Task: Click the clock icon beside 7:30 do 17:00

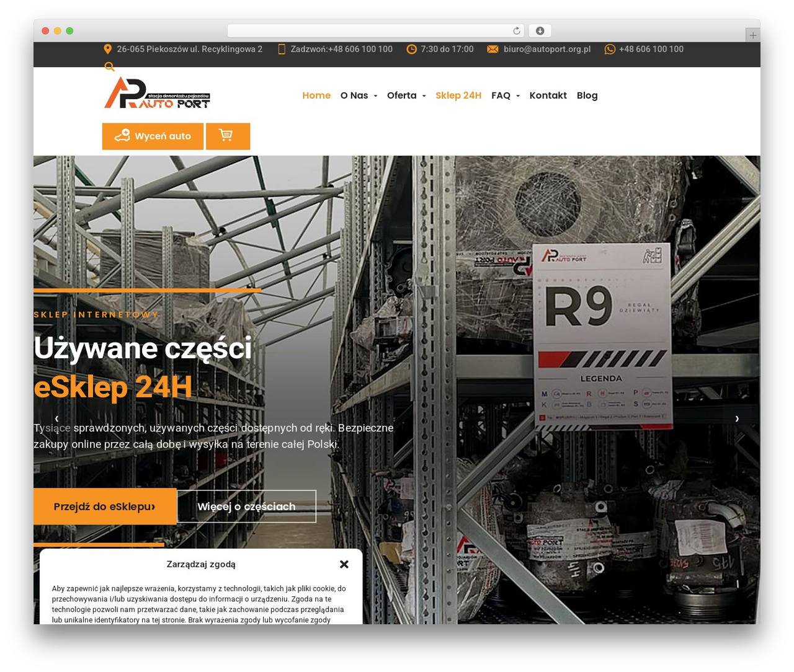Action: (411, 49)
